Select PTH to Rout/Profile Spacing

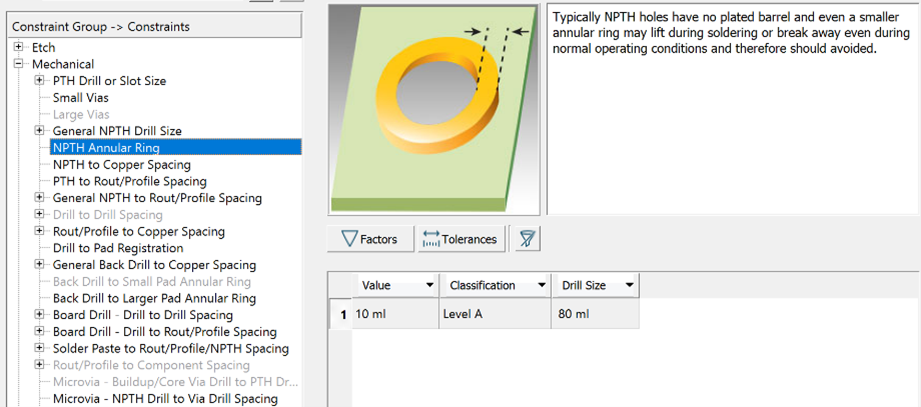pyautogui.click(x=129, y=181)
